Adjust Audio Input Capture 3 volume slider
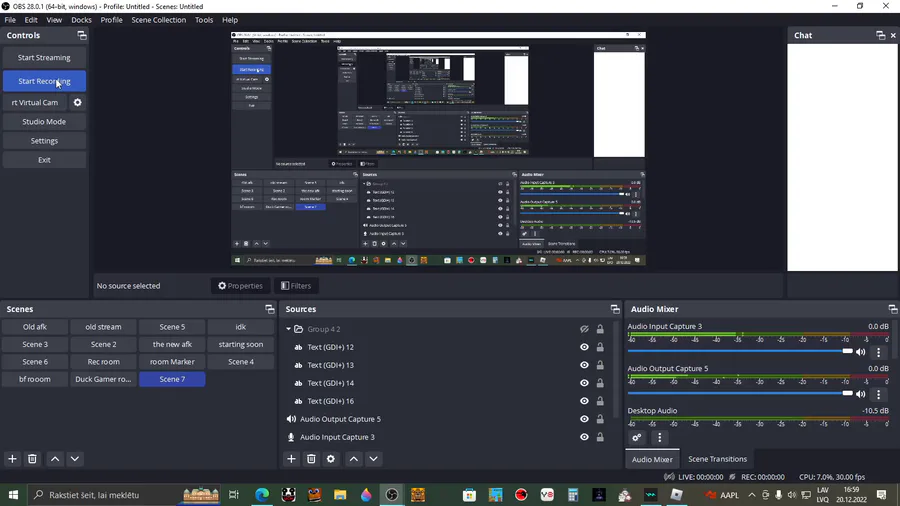This screenshot has width=900, height=506. pos(740,351)
